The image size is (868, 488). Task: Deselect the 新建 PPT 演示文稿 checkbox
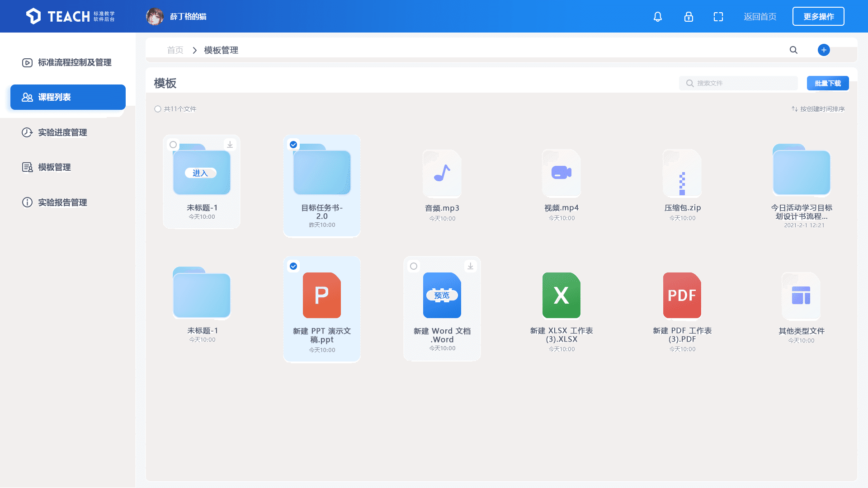[x=293, y=266]
